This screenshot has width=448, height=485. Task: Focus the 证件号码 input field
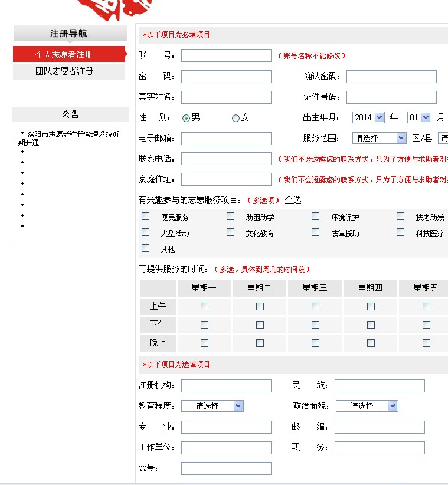click(x=391, y=97)
